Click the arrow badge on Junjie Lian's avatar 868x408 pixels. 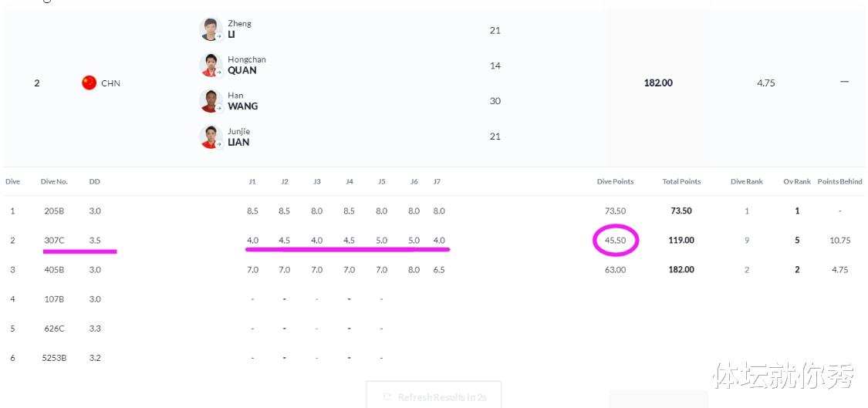coord(218,144)
